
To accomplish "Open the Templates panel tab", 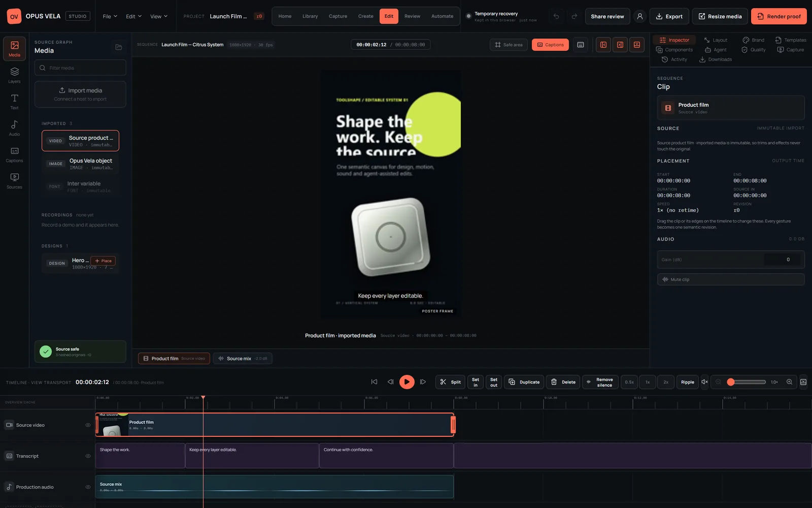I will [790, 40].
